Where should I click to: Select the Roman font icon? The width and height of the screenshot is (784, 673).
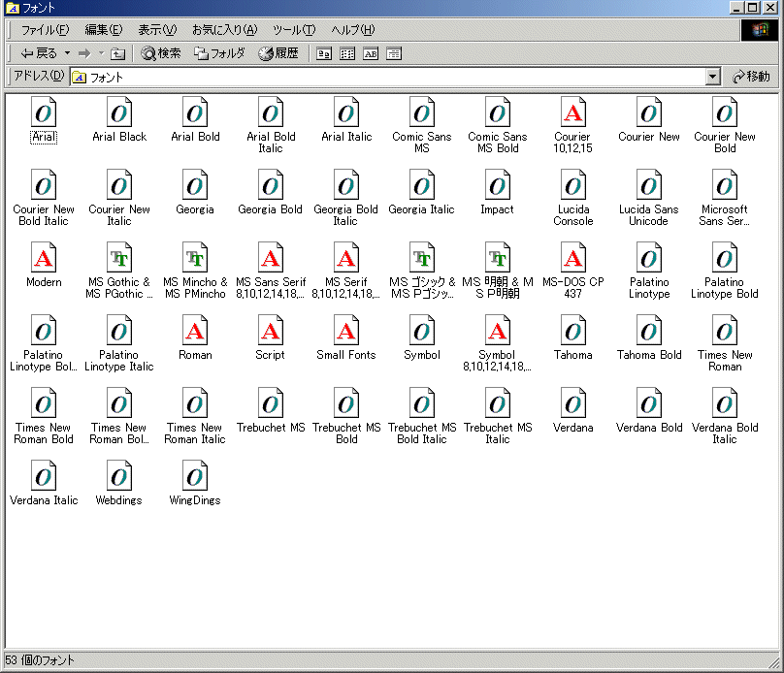pyautogui.click(x=194, y=331)
